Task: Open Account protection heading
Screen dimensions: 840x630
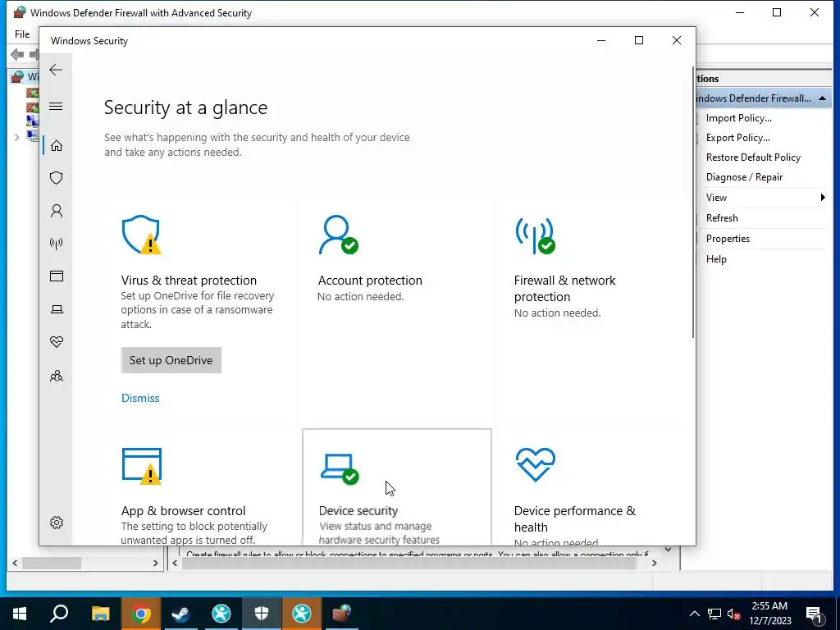Action: 370,281
